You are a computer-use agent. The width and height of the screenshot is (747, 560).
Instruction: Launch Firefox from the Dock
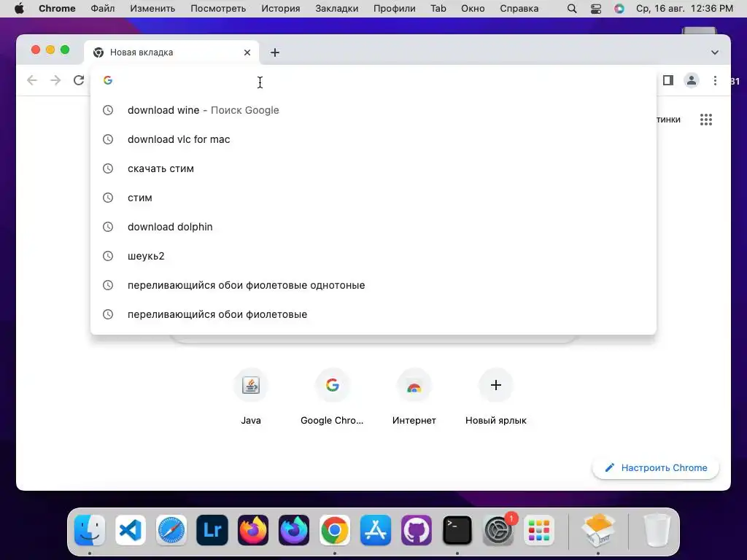[x=253, y=530]
